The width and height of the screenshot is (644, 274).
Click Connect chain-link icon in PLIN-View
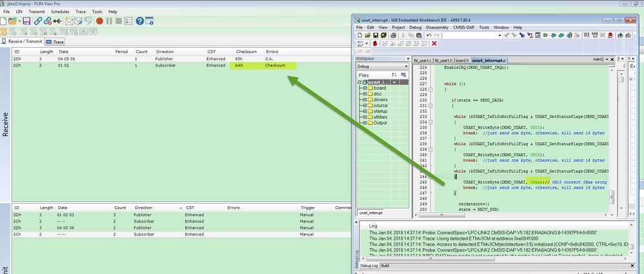click(38, 21)
